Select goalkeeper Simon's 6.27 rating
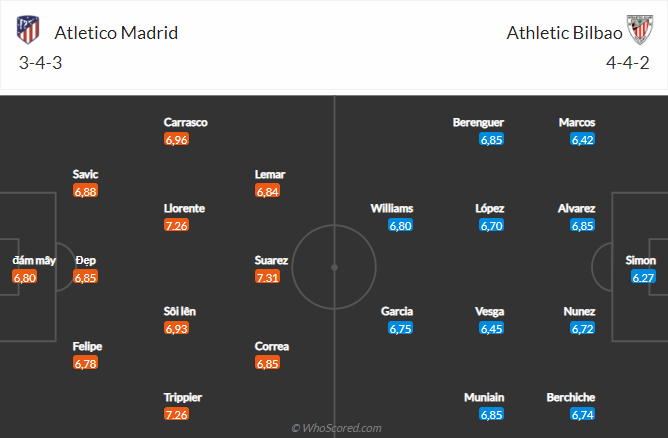Screen dimensions: 668x438 pos(643,277)
